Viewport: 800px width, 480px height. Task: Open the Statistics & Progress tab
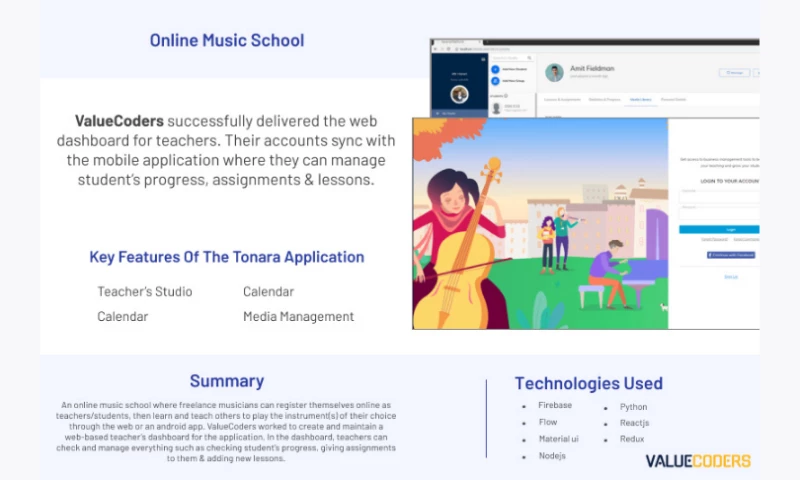pos(605,99)
